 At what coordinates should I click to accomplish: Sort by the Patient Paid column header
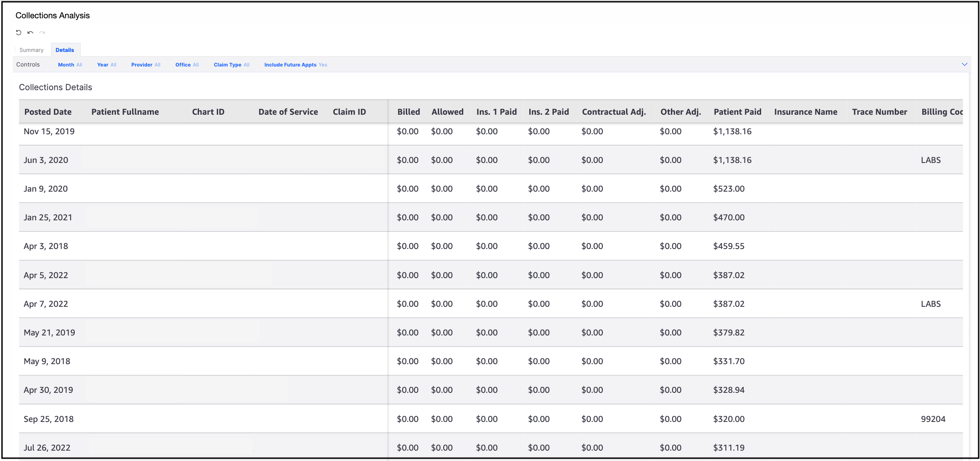click(737, 112)
